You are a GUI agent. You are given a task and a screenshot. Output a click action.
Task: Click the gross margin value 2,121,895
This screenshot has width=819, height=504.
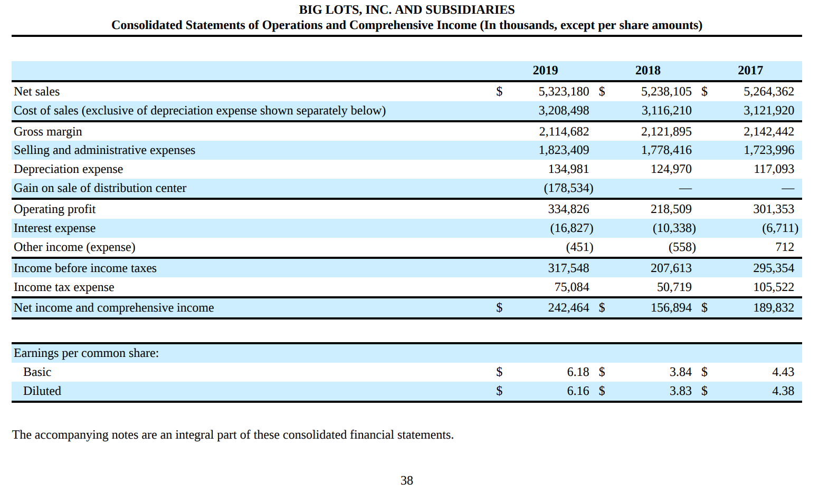pos(666,131)
